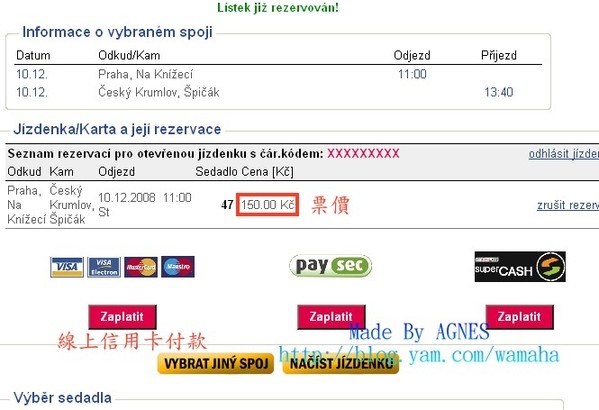Click the PaySec payment logo
The width and height of the screenshot is (599, 410).
330,266
